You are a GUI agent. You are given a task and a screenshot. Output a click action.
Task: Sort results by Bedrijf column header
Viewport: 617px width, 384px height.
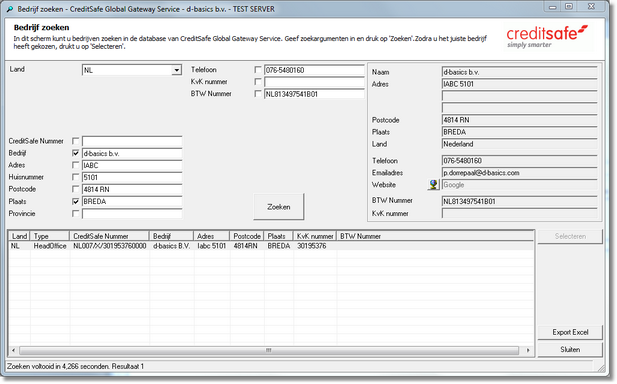pyautogui.click(x=172, y=236)
